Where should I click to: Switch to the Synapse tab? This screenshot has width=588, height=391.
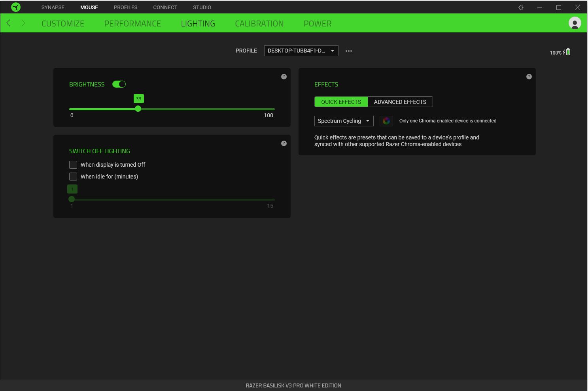(x=53, y=7)
